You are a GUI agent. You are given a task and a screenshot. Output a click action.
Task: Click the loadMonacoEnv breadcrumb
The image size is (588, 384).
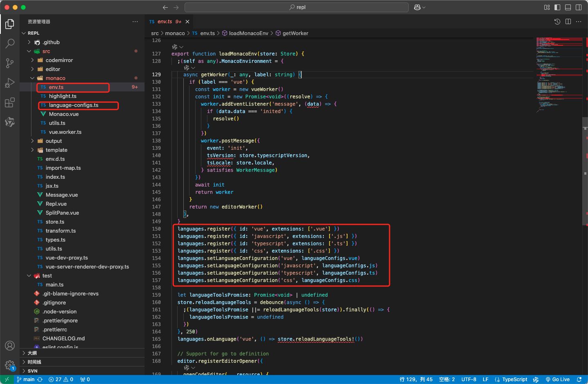pyautogui.click(x=245, y=33)
